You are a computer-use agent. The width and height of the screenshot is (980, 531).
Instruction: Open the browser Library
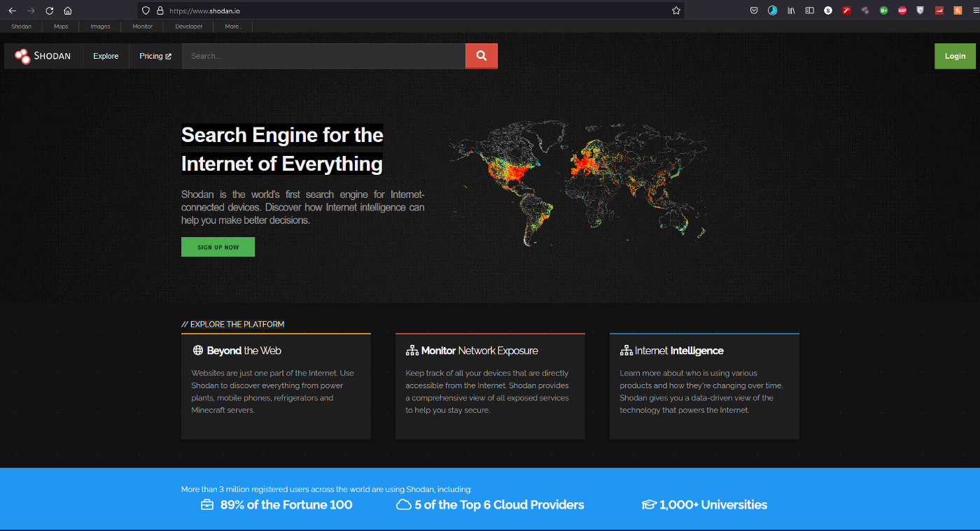792,10
